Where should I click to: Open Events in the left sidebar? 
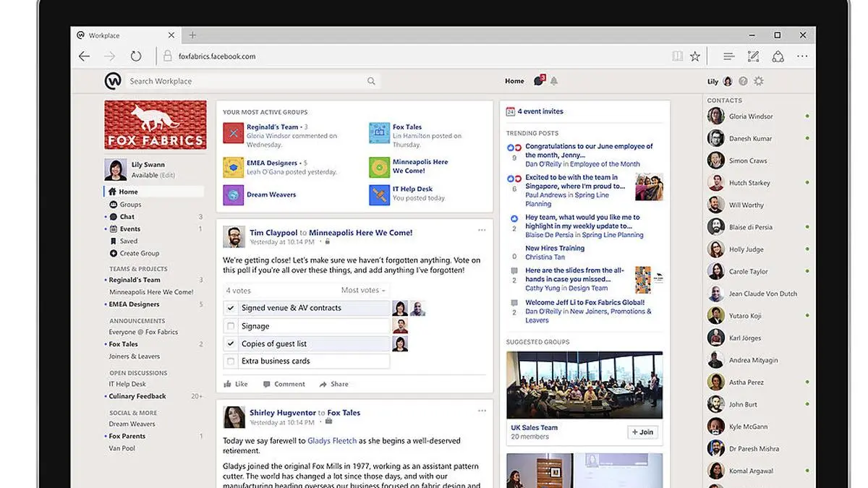click(130, 228)
